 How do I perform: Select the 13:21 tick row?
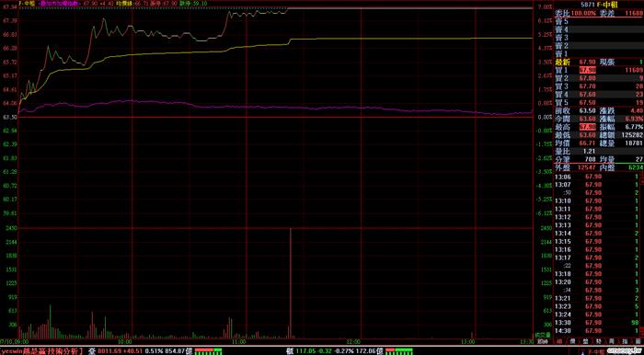(x=598, y=298)
